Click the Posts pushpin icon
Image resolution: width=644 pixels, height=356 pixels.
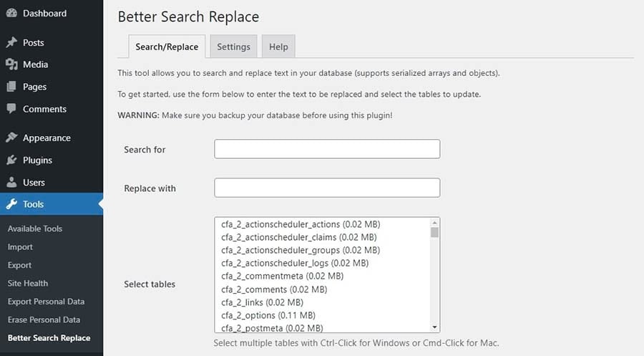point(11,42)
